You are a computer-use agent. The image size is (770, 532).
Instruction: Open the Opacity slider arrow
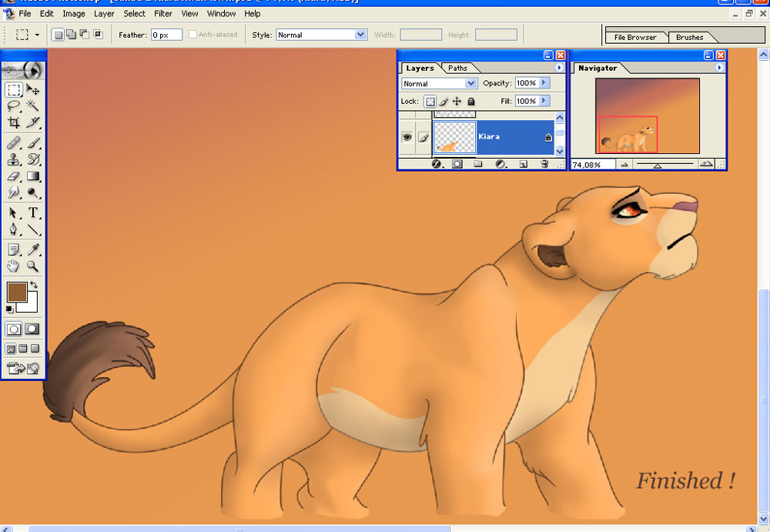coord(544,83)
